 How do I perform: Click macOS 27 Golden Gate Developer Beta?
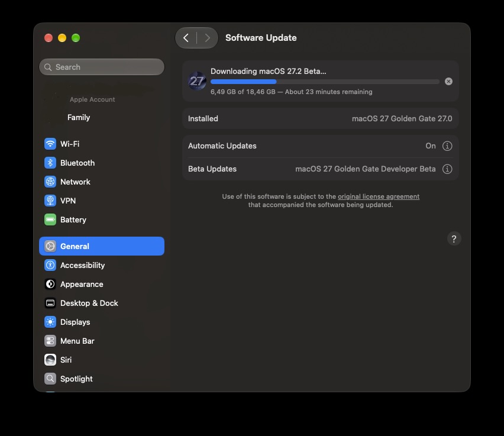coord(366,169)
